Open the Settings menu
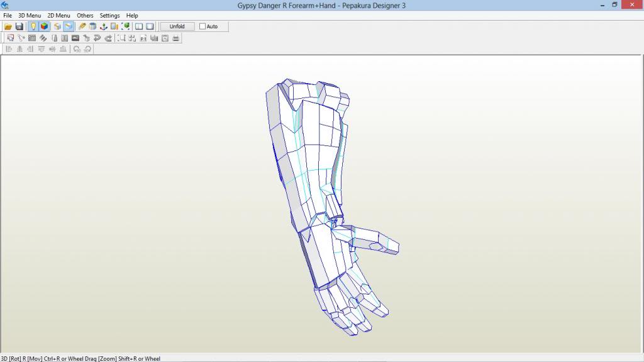 109,15
